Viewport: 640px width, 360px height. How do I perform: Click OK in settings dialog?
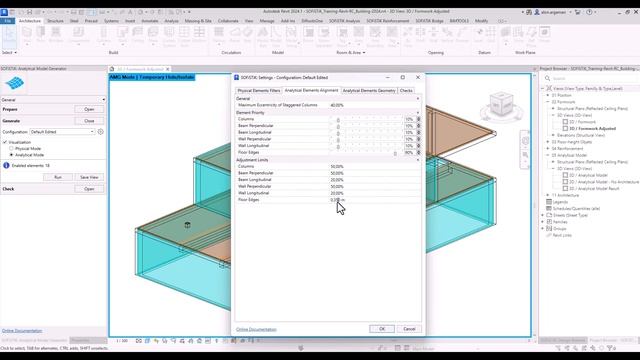382,329
